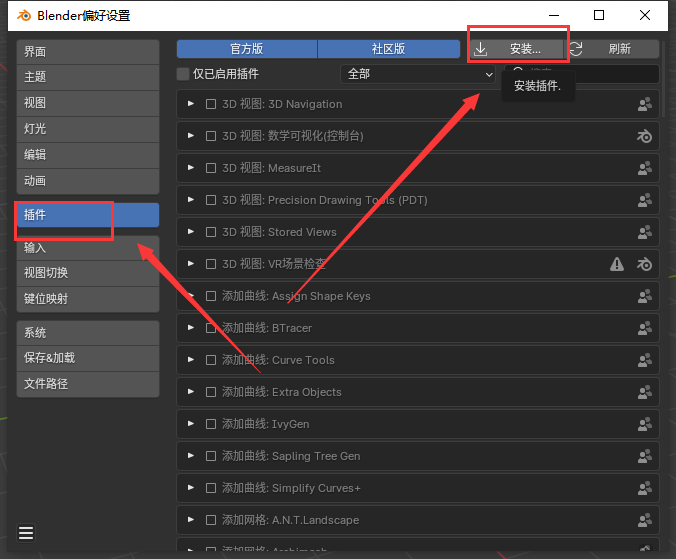Open the 视图 preferences section
Screen dimensions: 676x559
88,103
